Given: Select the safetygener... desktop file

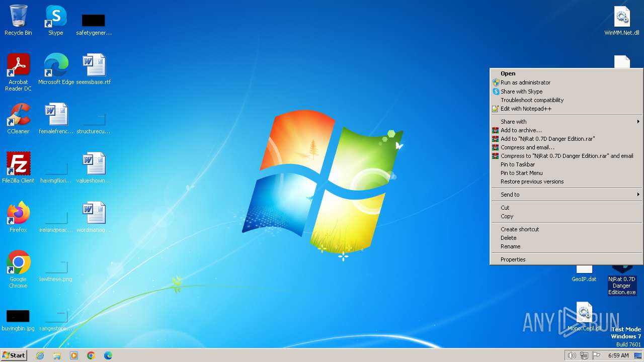Looking at the screenshot, I should [94, 24].
